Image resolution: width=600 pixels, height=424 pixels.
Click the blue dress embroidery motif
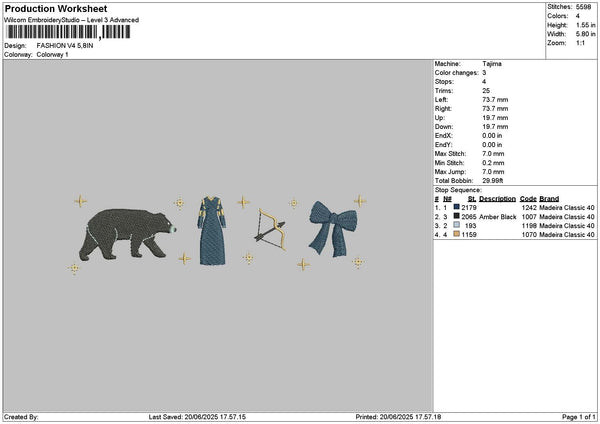pos(212,231)
